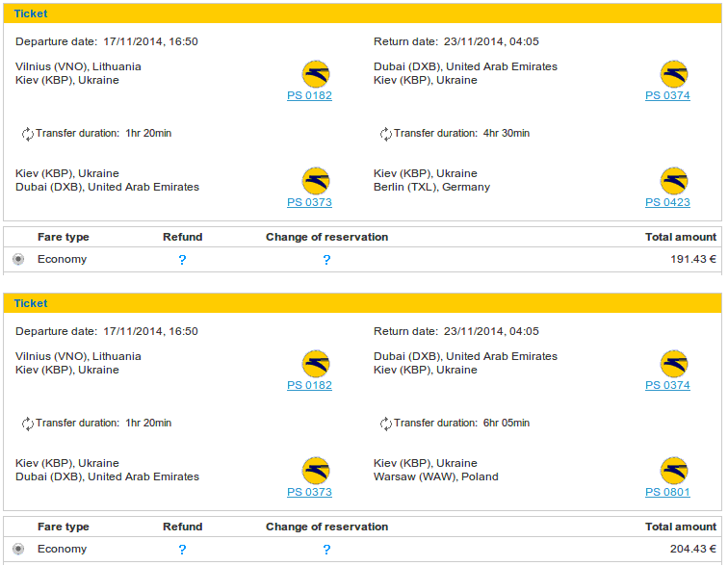Click Economy label in the 204.43 € row
The height and width of the screenshot is (566, 728).
click(63, 549)
